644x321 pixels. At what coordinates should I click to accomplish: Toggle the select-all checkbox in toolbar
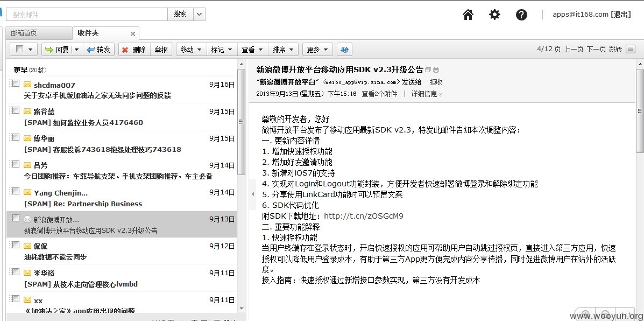click(x=19, y=49)
